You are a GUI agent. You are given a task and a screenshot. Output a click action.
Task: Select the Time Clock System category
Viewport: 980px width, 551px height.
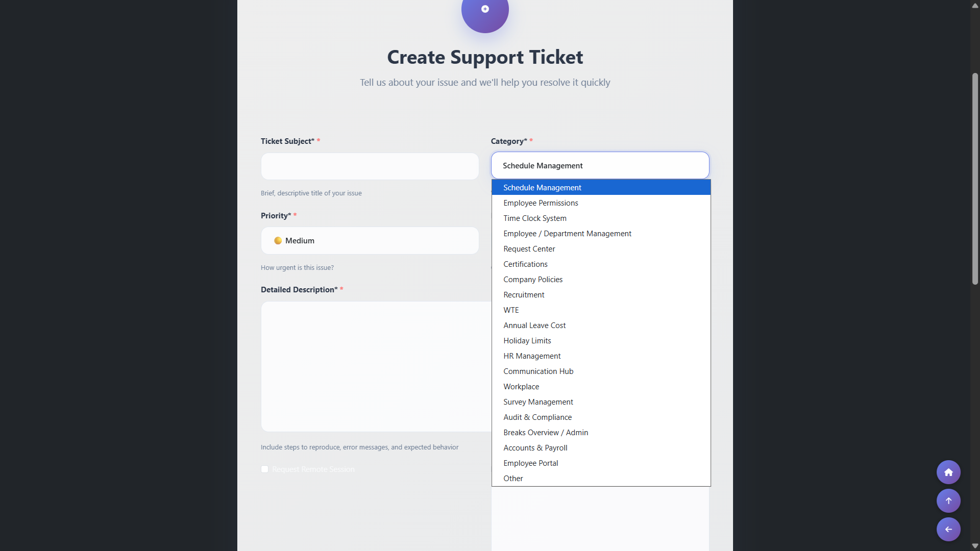click(x=535, y=218)
